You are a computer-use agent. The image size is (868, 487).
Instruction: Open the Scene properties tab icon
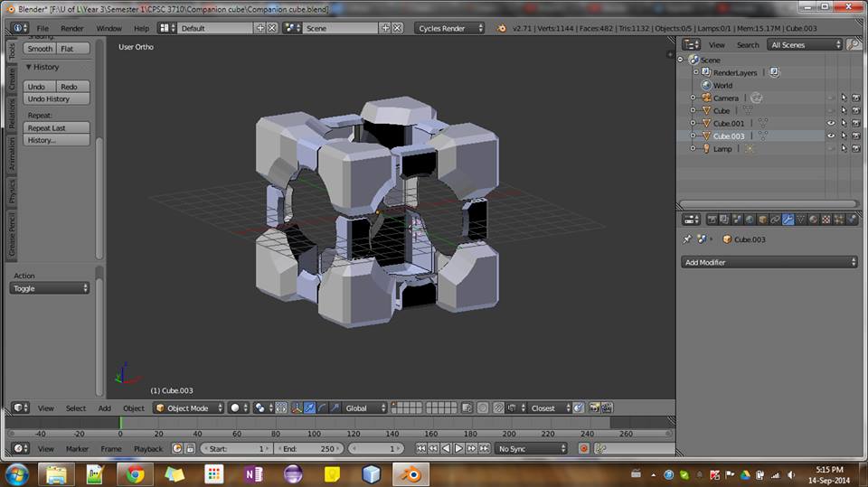coord(737,220)
